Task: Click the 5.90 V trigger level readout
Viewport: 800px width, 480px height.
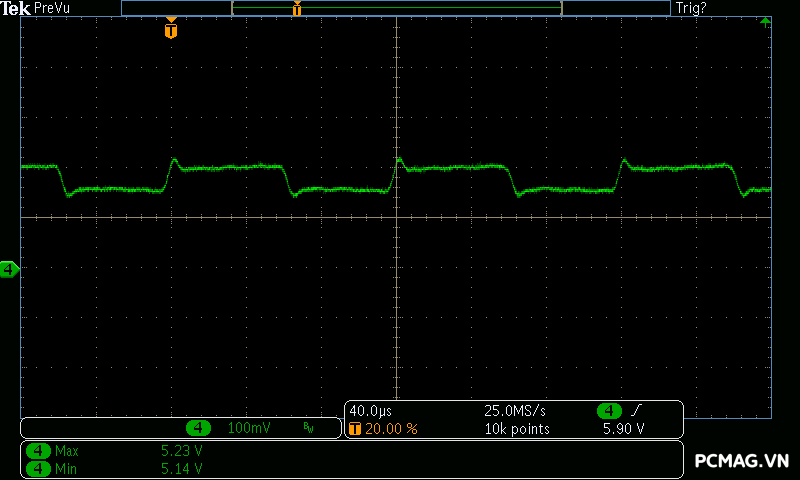Action: click(x=623, y=428)
